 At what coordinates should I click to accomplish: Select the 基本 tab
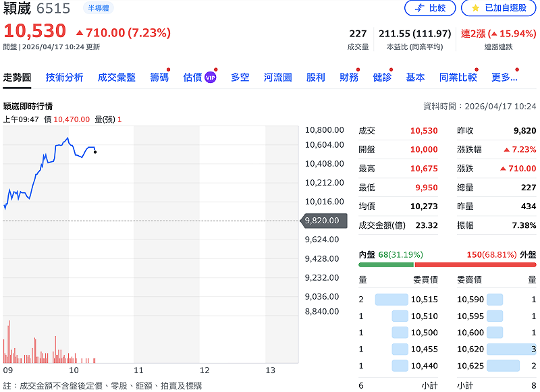tap(415, 78)
